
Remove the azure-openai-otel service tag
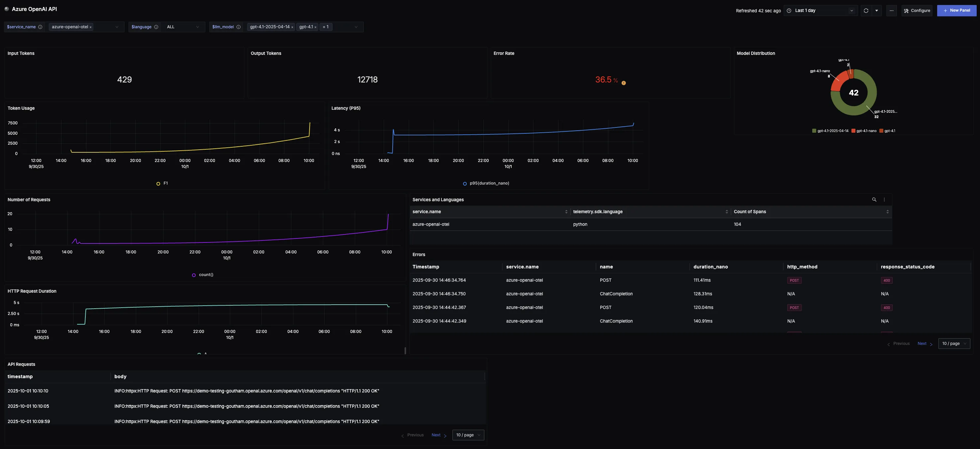[91, 27]
